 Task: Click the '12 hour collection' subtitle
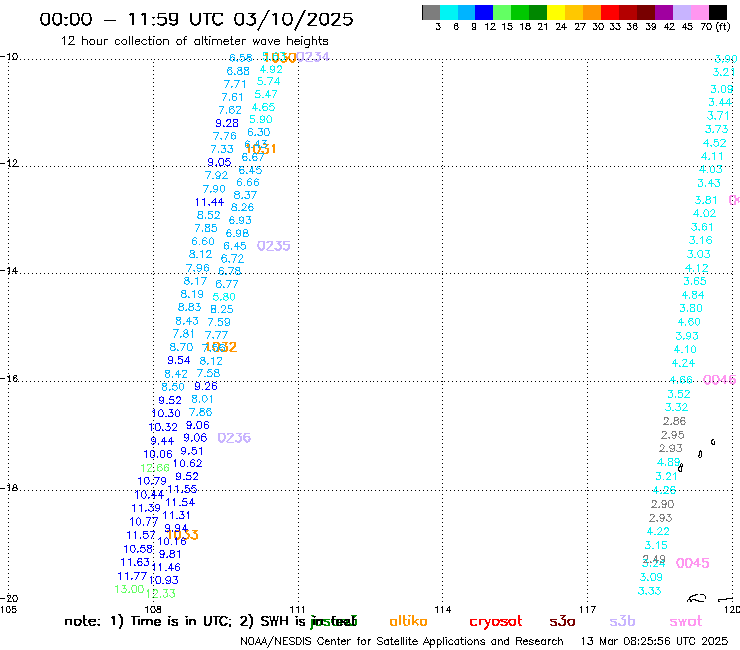click(194, 41)
